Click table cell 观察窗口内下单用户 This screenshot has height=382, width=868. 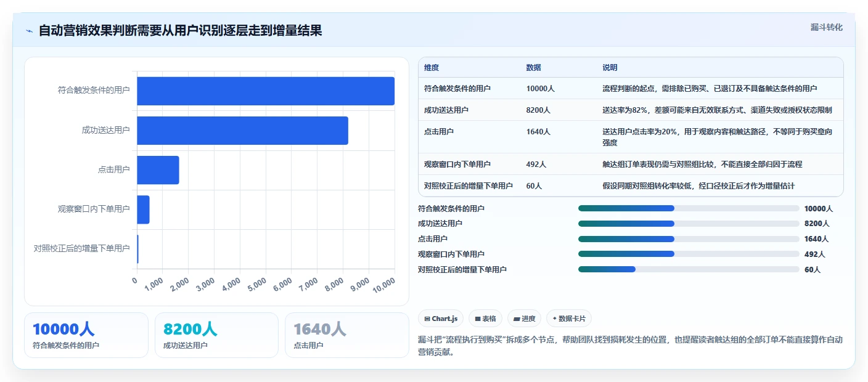tap(457, 165)
